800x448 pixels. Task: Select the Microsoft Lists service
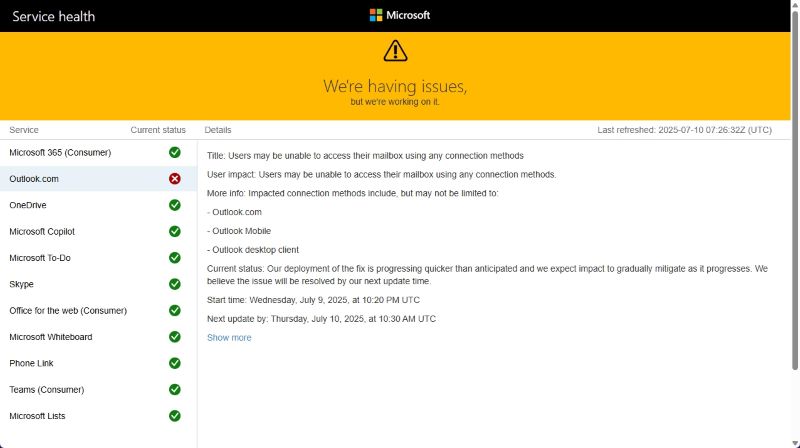tap(98, 416)
